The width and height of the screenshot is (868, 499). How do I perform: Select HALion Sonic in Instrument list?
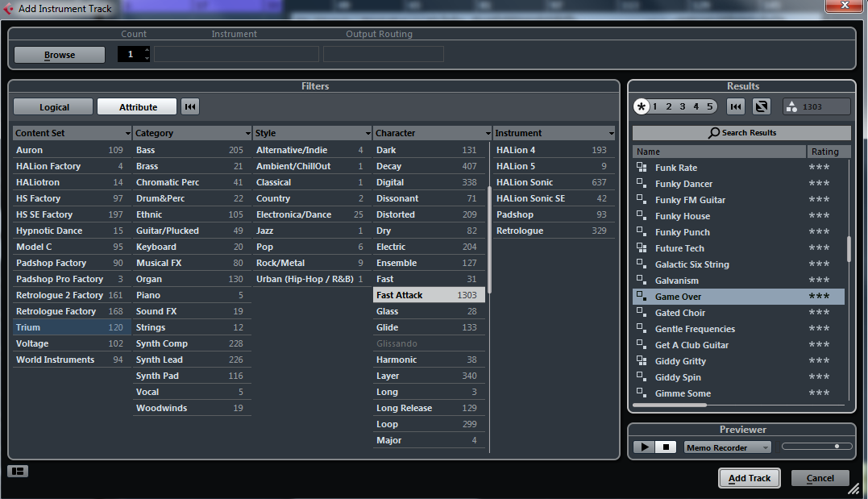(554, 182)
